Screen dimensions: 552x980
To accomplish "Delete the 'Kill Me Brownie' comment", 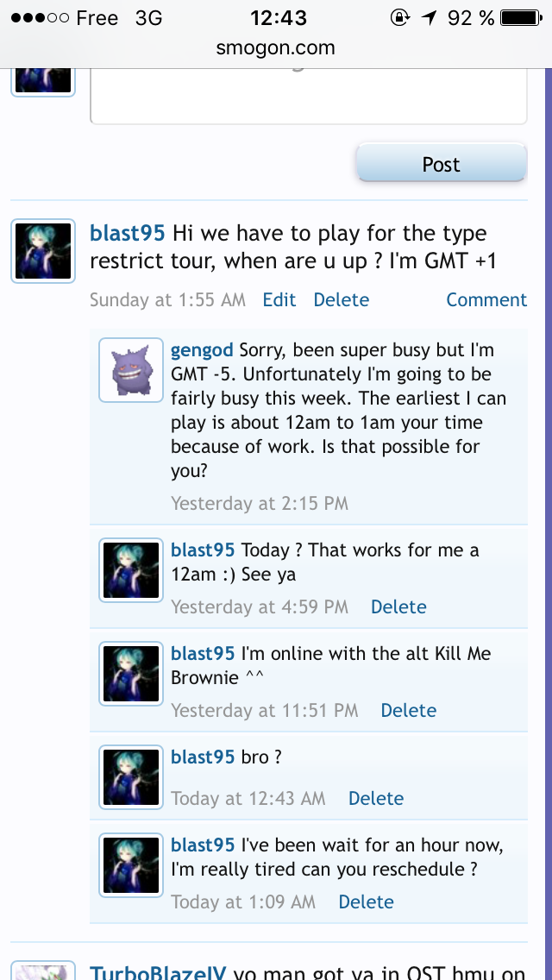I will [x=409, y=710].
